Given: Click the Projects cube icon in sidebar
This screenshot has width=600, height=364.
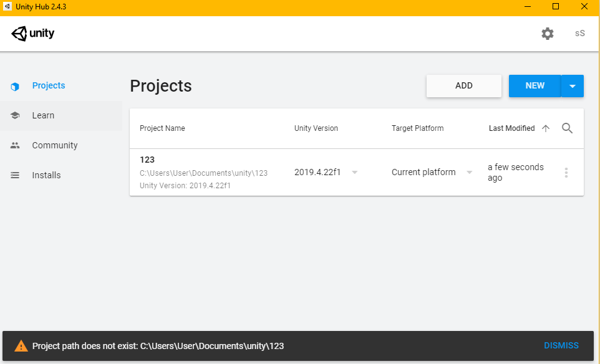Looking at the screenshot, I should (16, 86).
